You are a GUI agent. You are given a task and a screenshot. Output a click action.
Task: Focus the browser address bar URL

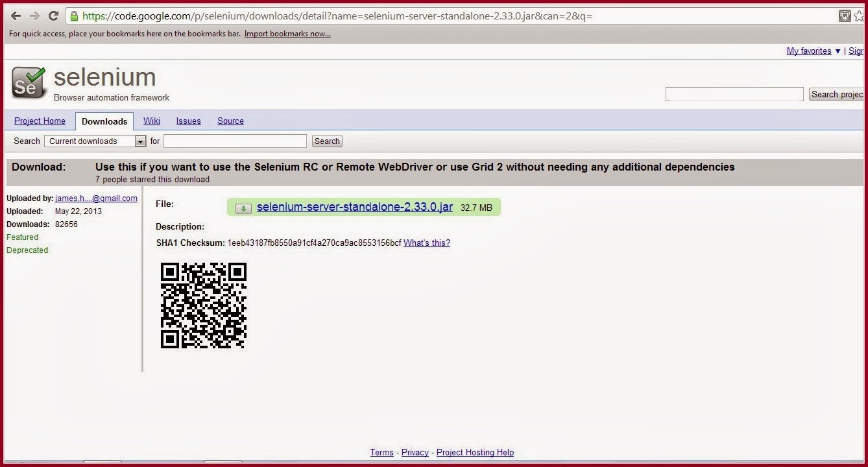(x=337, y=16)
